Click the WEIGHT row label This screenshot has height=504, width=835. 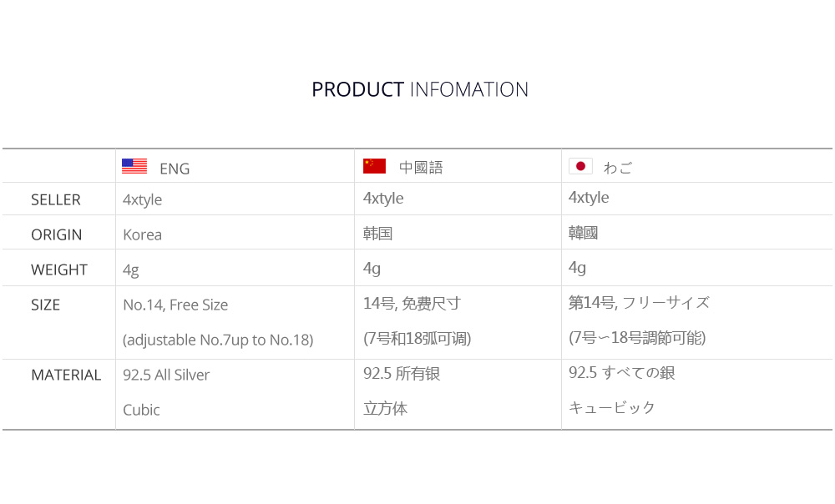[59, 270]
